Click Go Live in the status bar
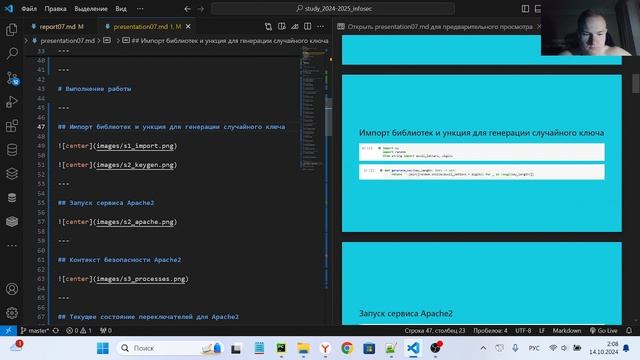Screen dimensions: 640x360 tap(603, 331)
